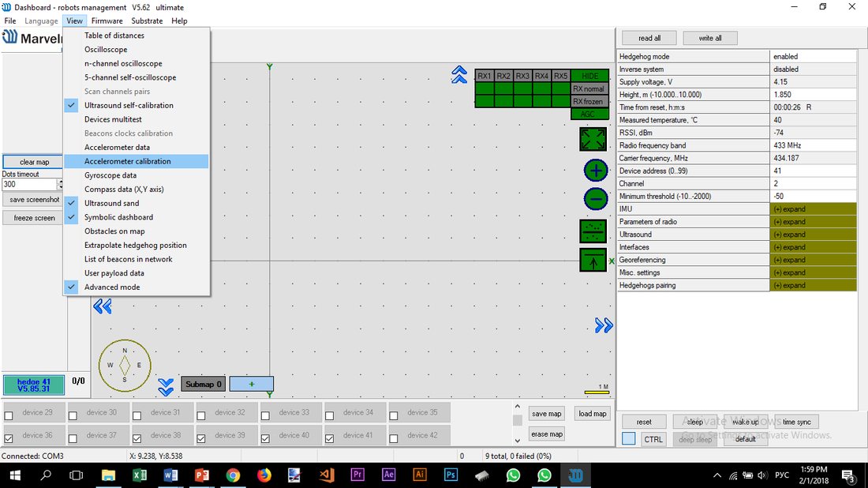Tick the device 29 checkbox

tap(9, 415)
